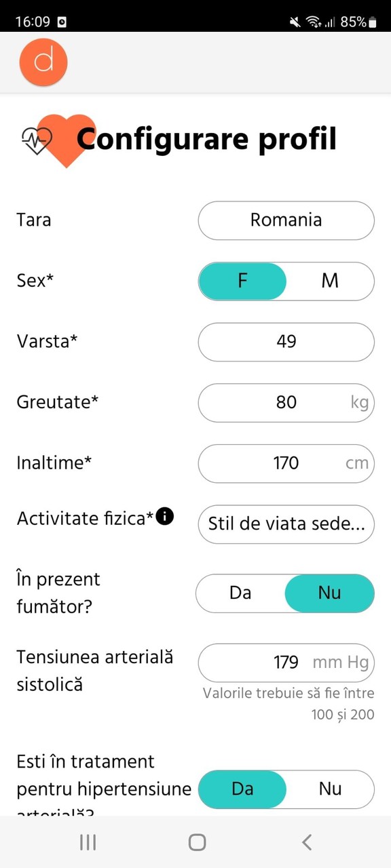Choose Da for În prezent fumător
Viewport: 391px width, 868px height.
[x=240, y=593]
